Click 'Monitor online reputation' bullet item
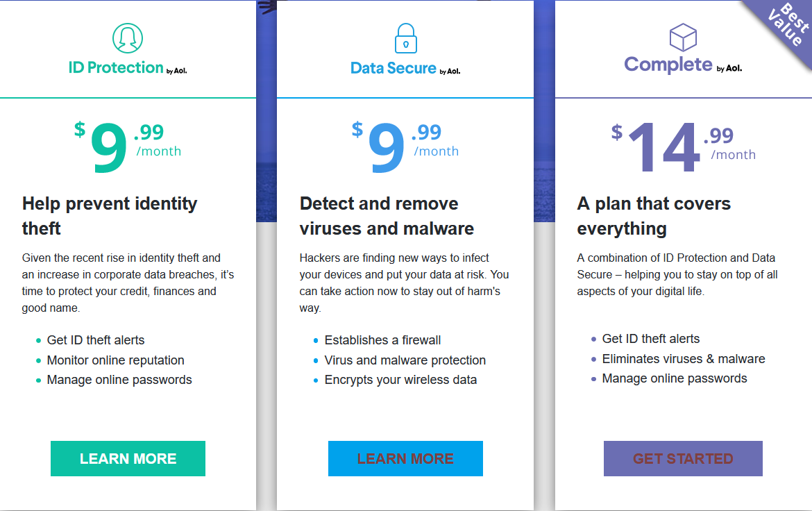The height and width of the screenshot is (511, 812). (115, 360)
